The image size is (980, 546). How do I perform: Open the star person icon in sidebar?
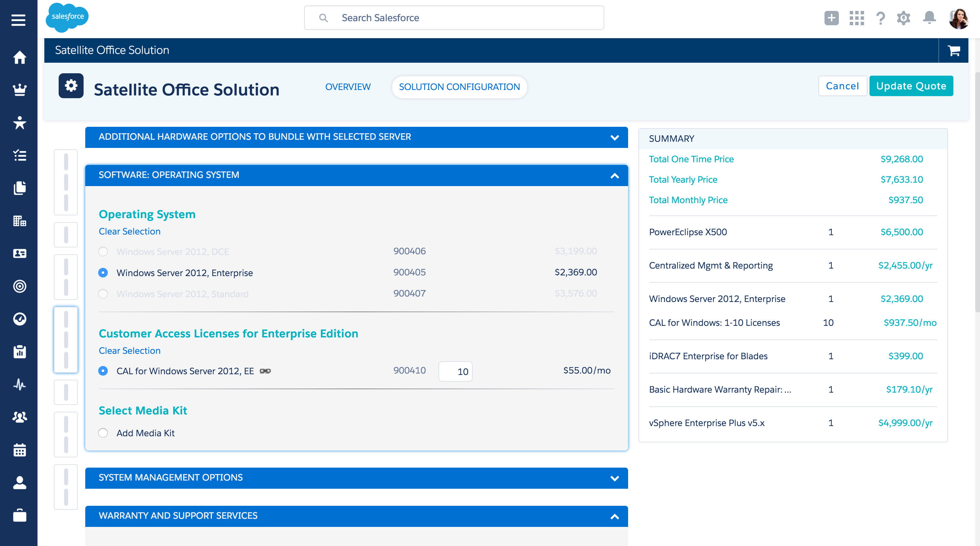(x=19, y=123)
